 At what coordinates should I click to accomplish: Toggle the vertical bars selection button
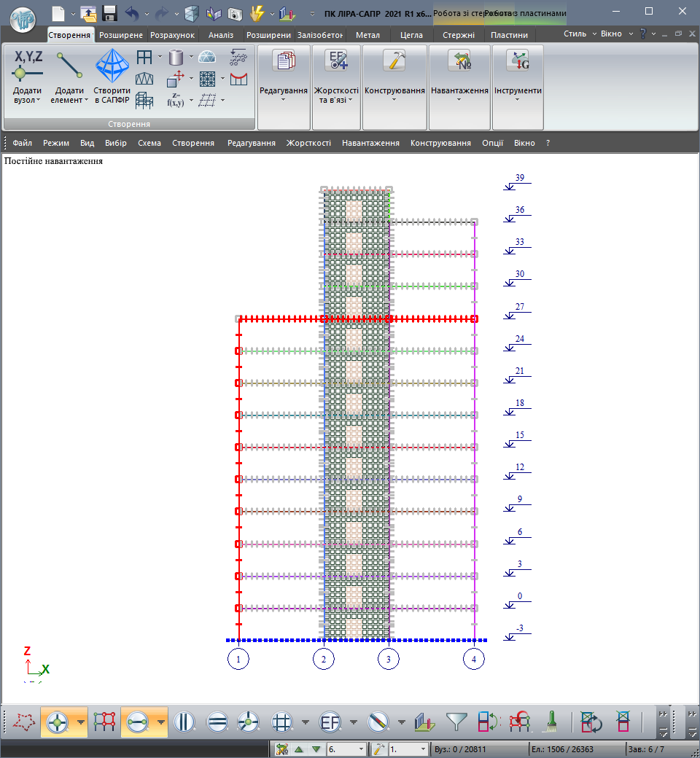pyautogui.click(x=185, y=722)
